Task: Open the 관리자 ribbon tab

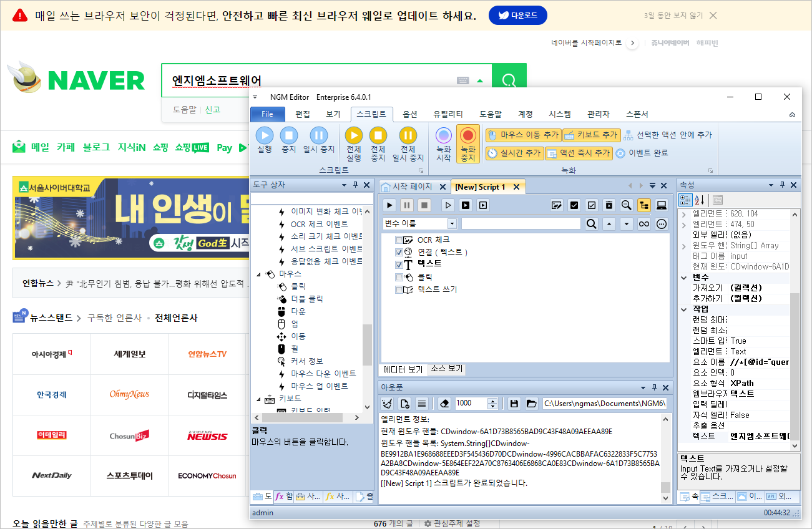Action: coord(599,114)
